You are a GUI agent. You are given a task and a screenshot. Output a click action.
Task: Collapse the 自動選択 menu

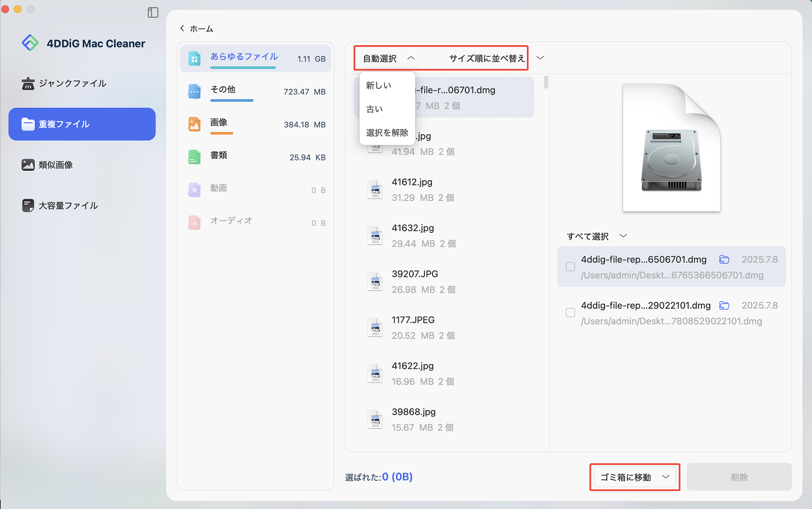(x=411, y=58)
